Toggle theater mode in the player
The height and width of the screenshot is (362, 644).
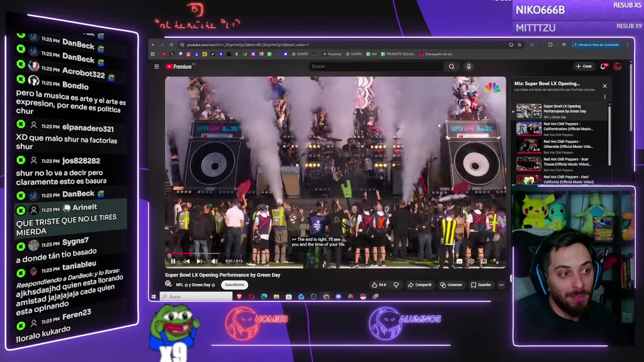point(484,261)
